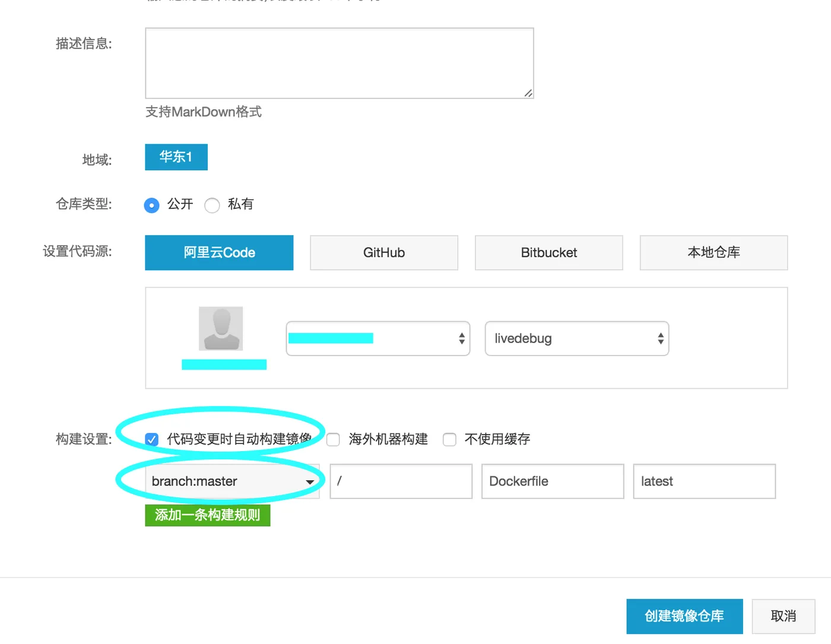This screenshot has height=644, width=831.
Task: Select the 本地仓库 code source option
Action: (713, 252)
